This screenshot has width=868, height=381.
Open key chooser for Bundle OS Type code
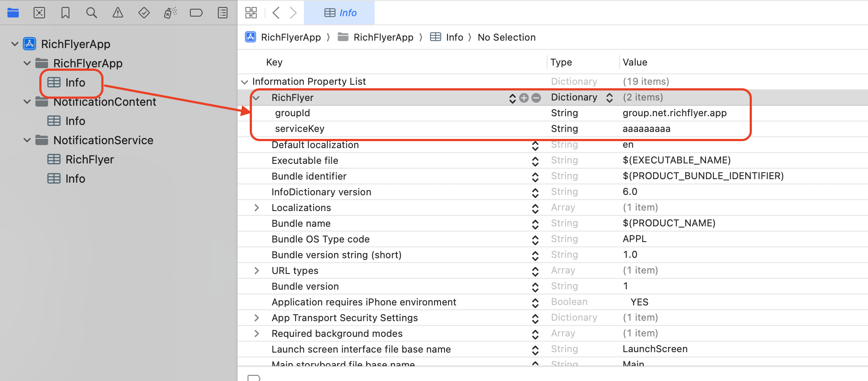(535, 239)
